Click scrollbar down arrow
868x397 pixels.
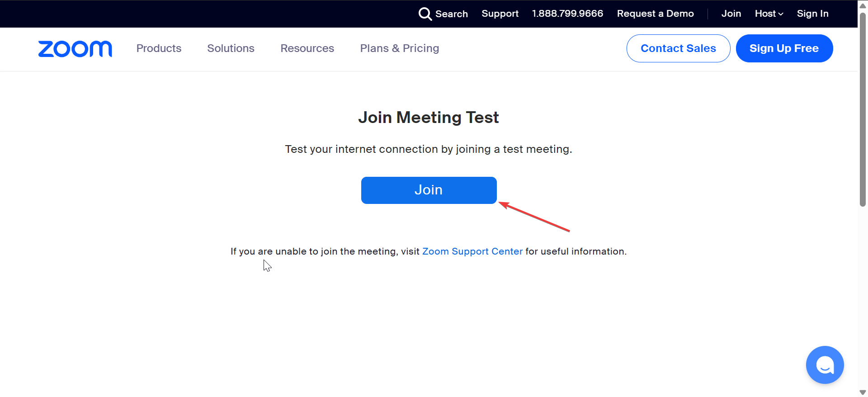863,392
